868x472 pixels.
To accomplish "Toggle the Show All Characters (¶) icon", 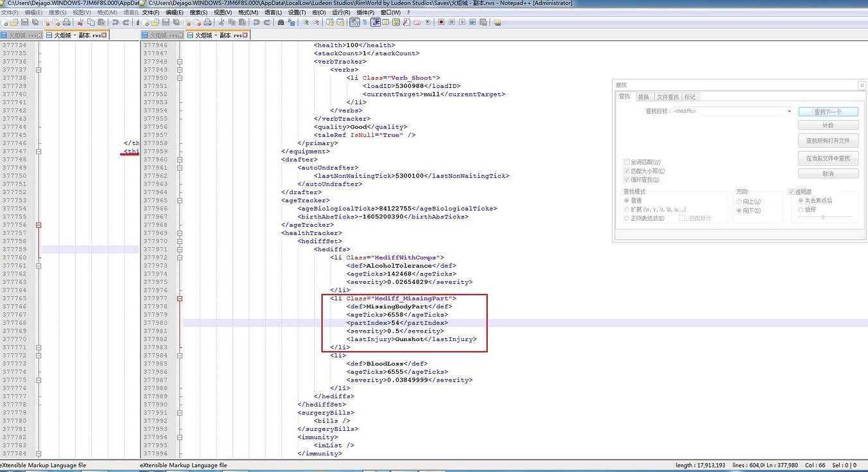I will coord(365,22).
